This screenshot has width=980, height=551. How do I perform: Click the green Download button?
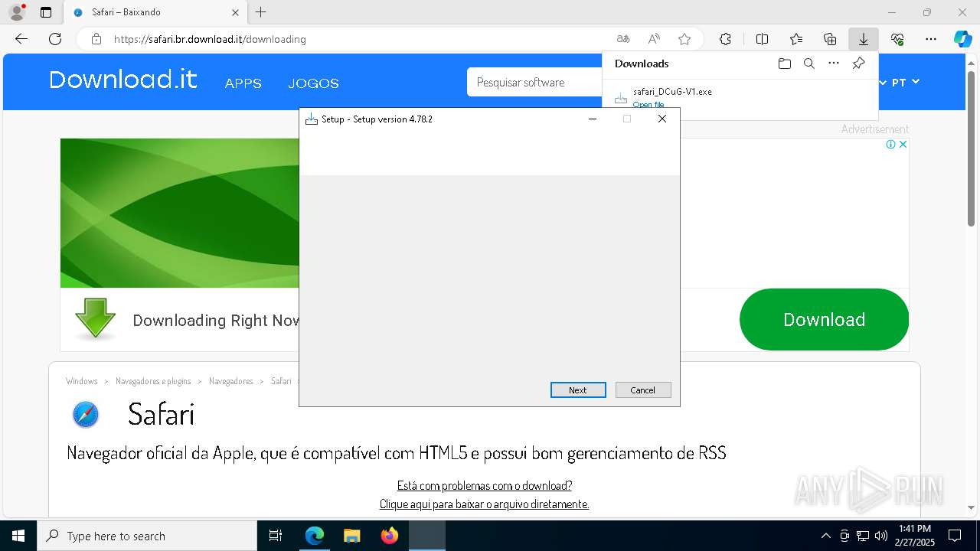(x=824, y=319)
